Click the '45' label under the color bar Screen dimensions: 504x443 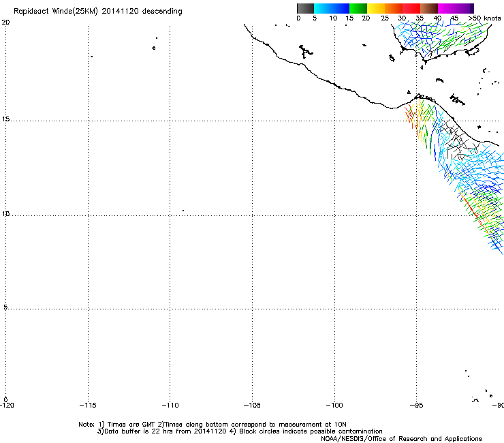pos(454,18)
